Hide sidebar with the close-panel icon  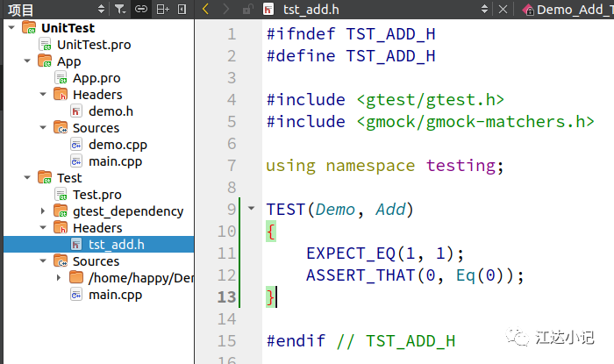182,9
